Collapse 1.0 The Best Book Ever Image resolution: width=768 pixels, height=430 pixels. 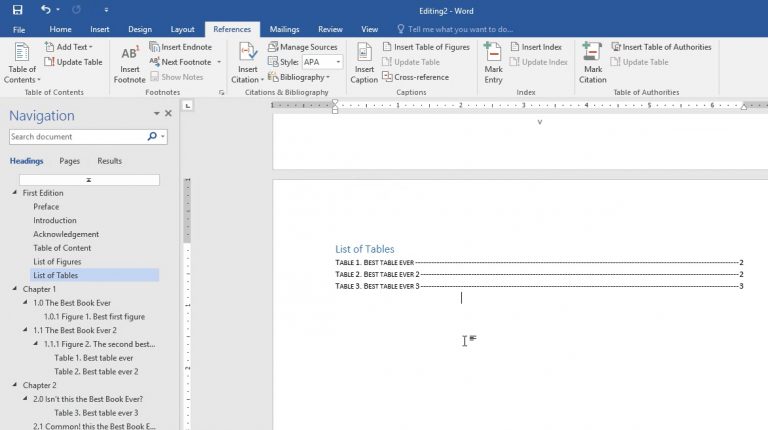[25, 303]
